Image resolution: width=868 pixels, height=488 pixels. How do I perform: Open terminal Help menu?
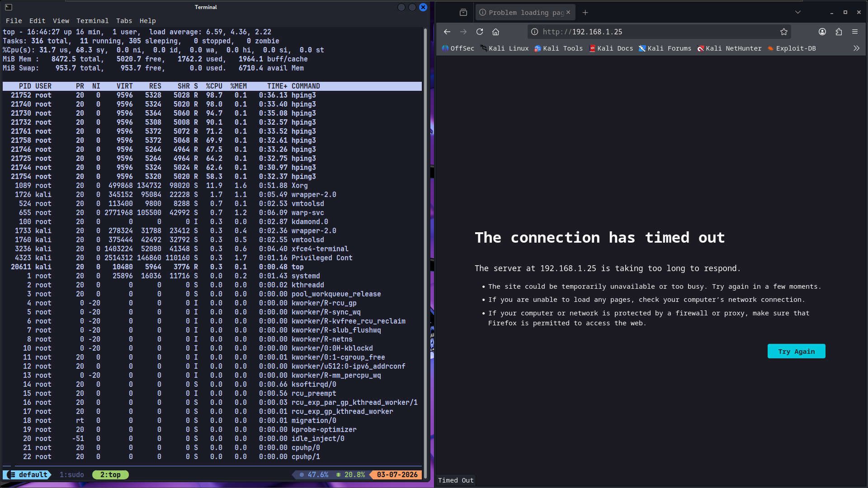coord(147,21)
